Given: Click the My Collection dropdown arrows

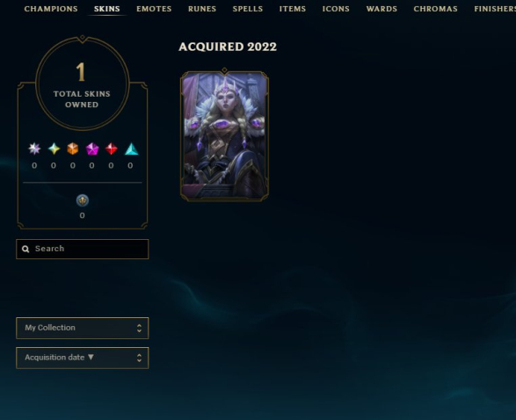Looking at the screenshot, I should point(139,328).
